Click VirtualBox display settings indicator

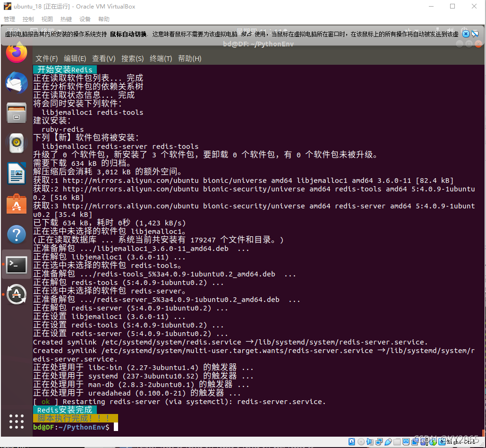(406, 442)
